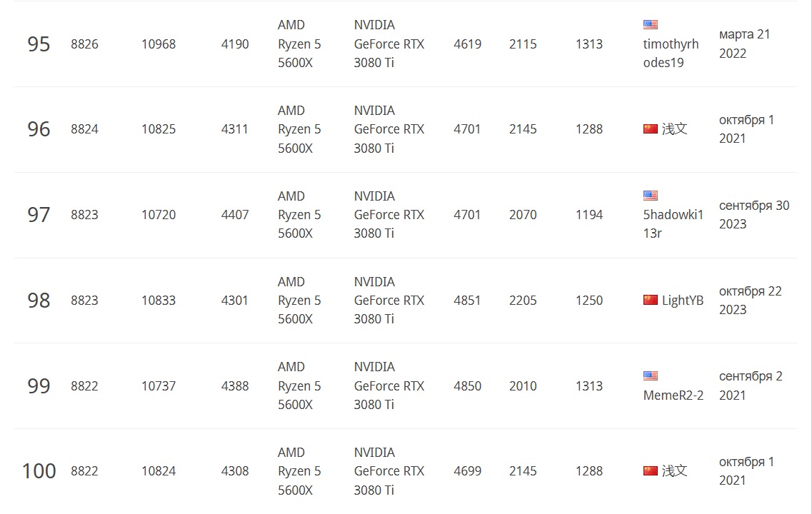
Task: Click China flag in rank 100 row
Action: coord(650,471)
